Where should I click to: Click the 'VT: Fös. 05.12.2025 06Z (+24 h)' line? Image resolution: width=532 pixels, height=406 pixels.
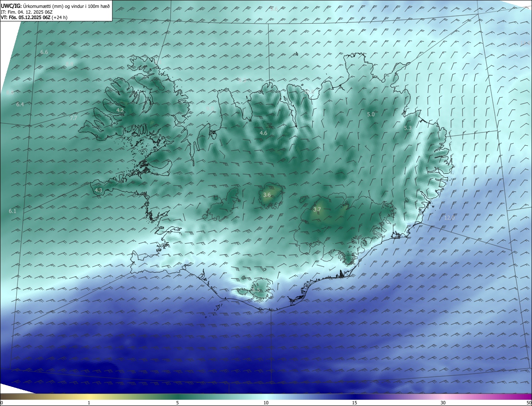(x=34, y=17)
